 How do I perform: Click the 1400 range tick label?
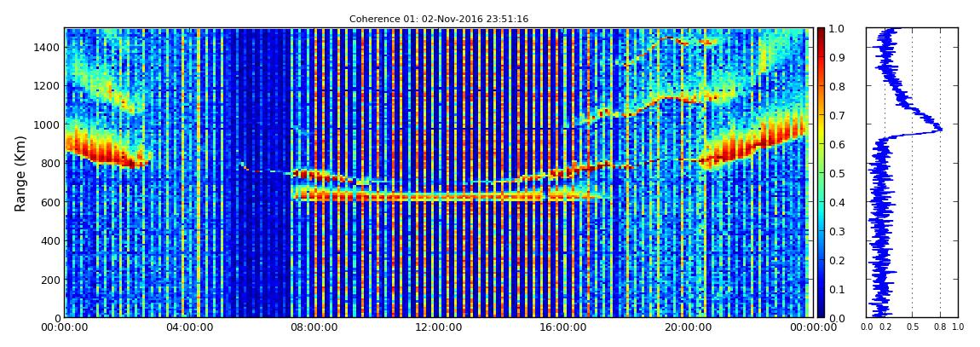[48, 47]
